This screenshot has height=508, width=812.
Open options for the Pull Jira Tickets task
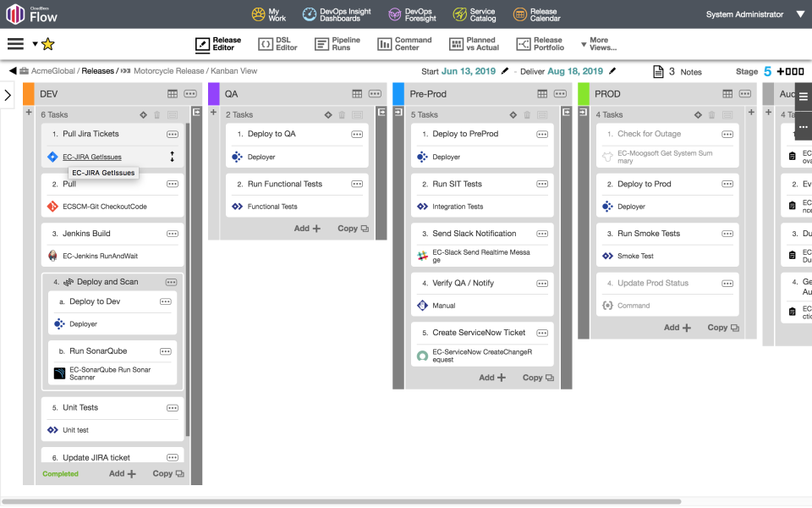pyautogui.click(x=173, y=134)
